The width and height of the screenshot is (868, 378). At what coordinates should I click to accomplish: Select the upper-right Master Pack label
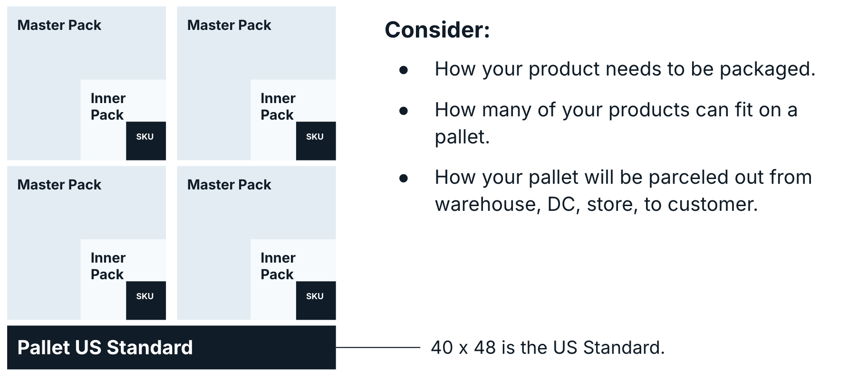click(x=229, y=25)
